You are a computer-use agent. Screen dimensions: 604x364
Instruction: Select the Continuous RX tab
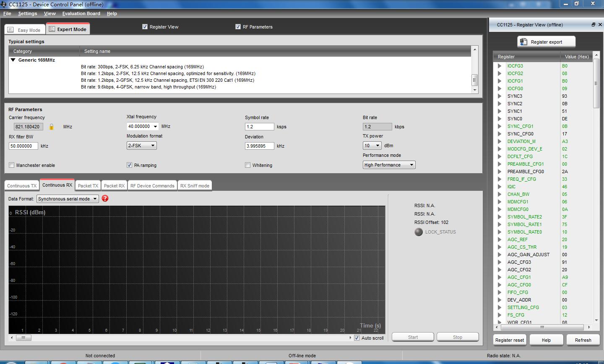point(57,185)
